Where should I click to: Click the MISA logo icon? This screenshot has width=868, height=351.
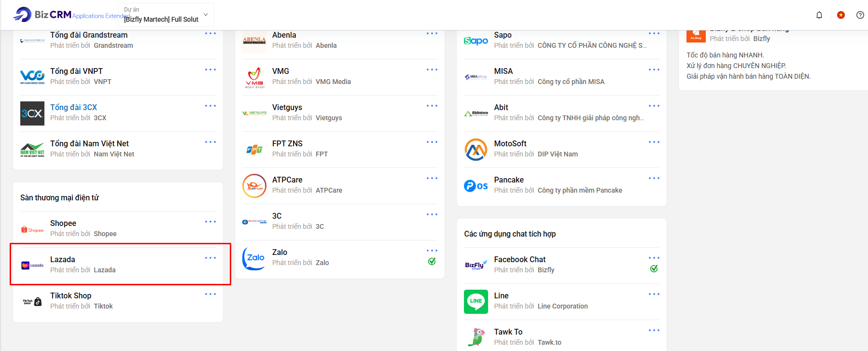click(476, 77)
